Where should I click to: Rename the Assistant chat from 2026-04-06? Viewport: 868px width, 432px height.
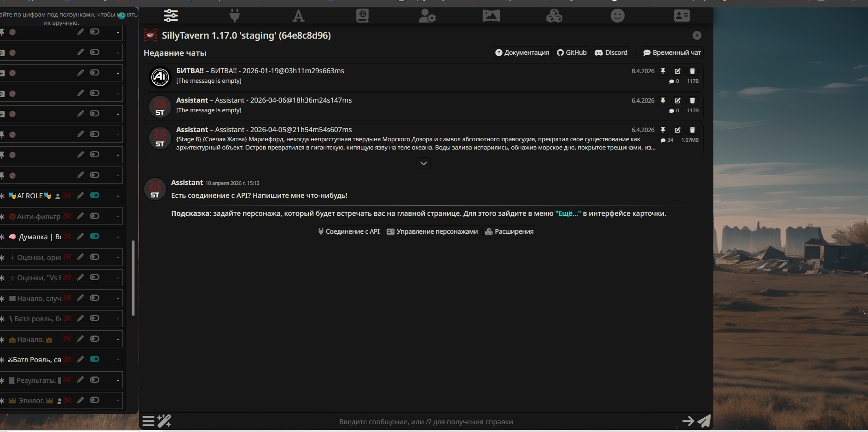(677, 101)
